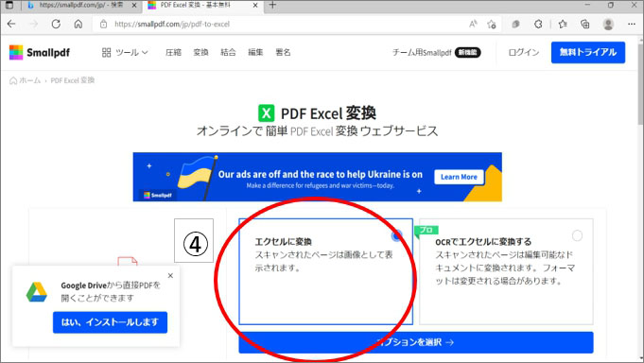Click PDF Excel 変換 breadcrumb
This screenshot has width=644, height=363.
(73, 80)
